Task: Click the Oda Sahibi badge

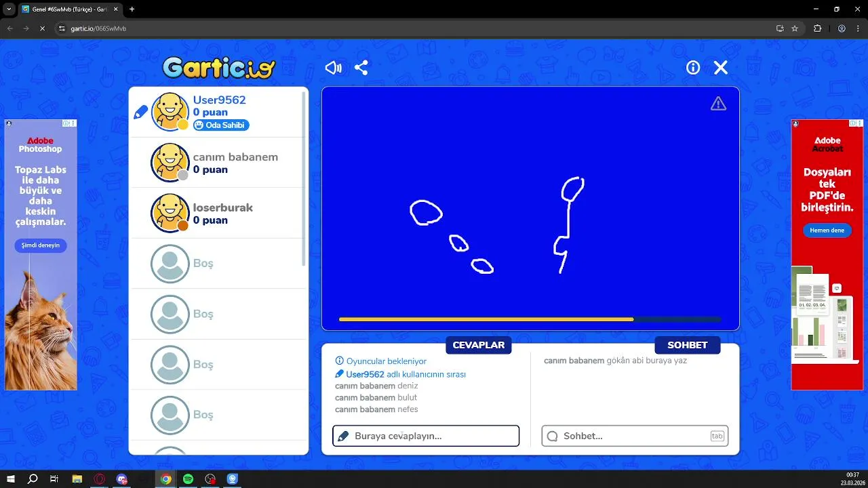Action: click(x=221, y=125)
